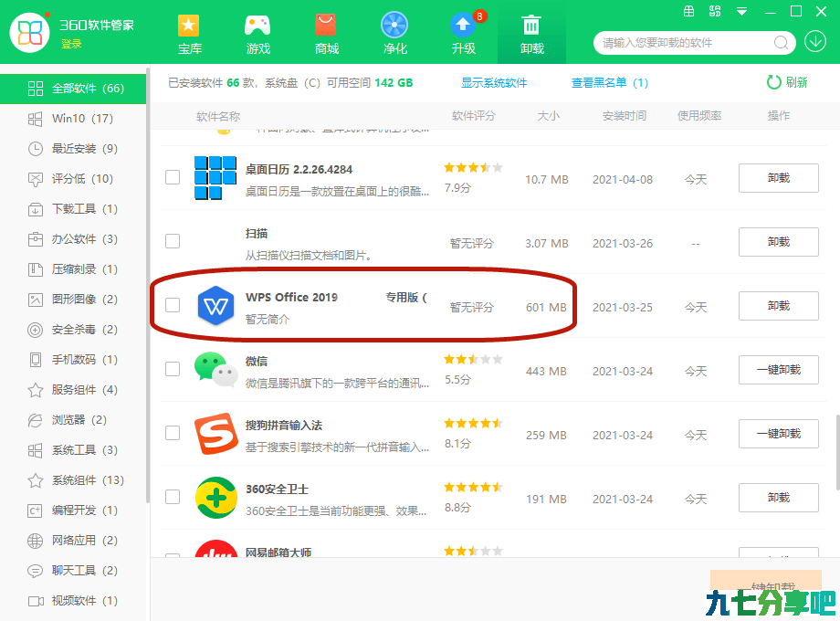The image size is (840, 621).
Task: Sort by 软件评分 column header
Action: (x=474, y=116)
